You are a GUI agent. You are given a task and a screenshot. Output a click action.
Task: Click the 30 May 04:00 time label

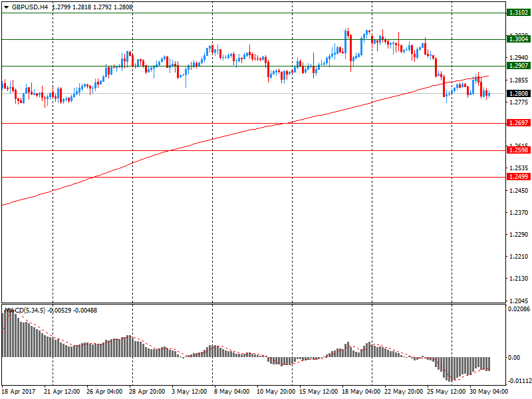tap(489, 392)
